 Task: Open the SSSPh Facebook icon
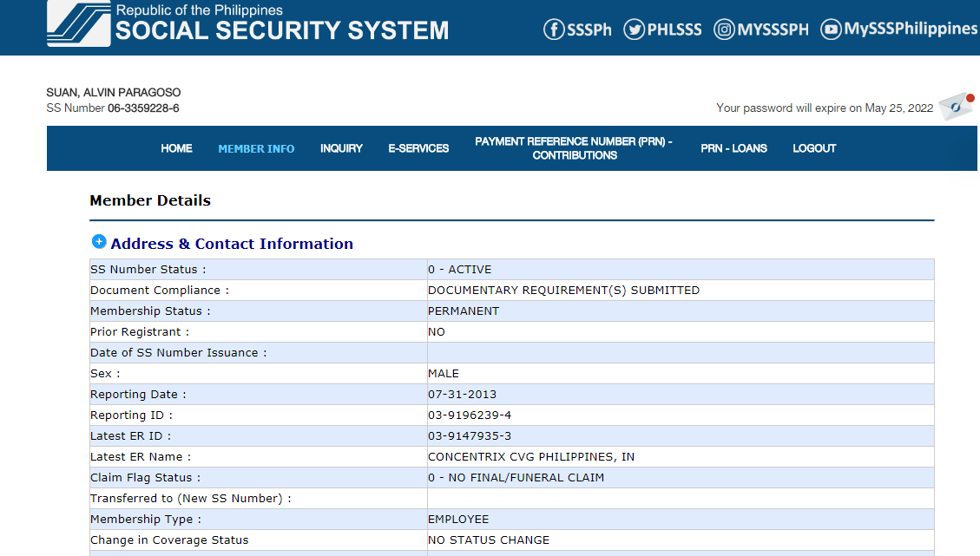coord(554,29)
